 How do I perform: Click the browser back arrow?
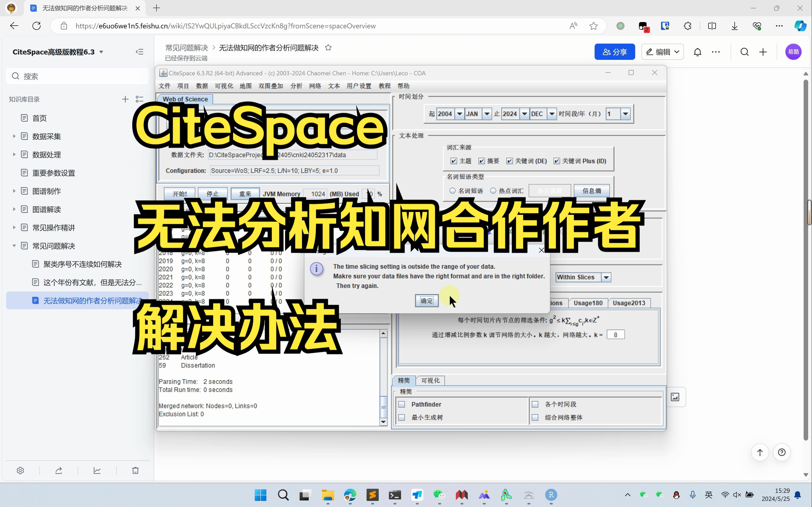coord(14,26)
